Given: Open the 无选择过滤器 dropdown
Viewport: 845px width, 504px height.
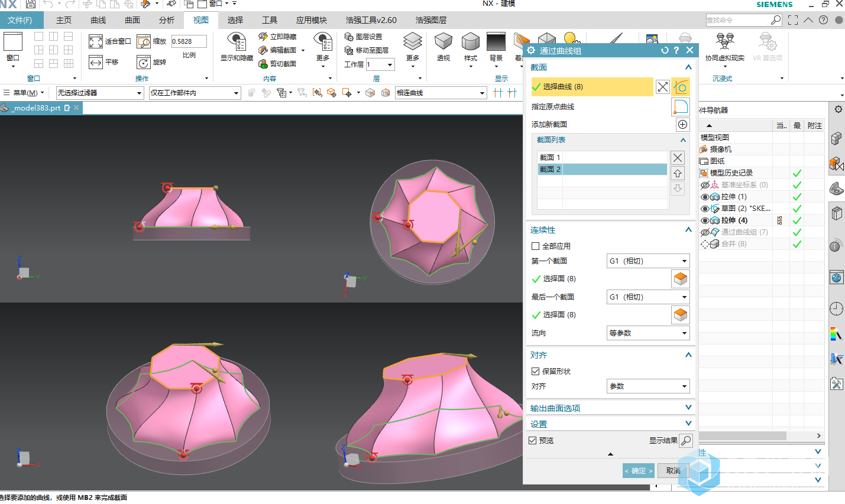Looking at the screenshot, I should point(100,93).
